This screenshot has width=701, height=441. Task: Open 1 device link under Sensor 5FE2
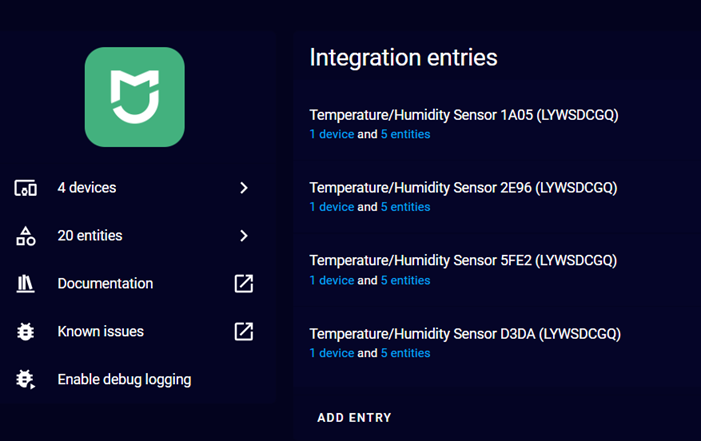click(332, 280)
